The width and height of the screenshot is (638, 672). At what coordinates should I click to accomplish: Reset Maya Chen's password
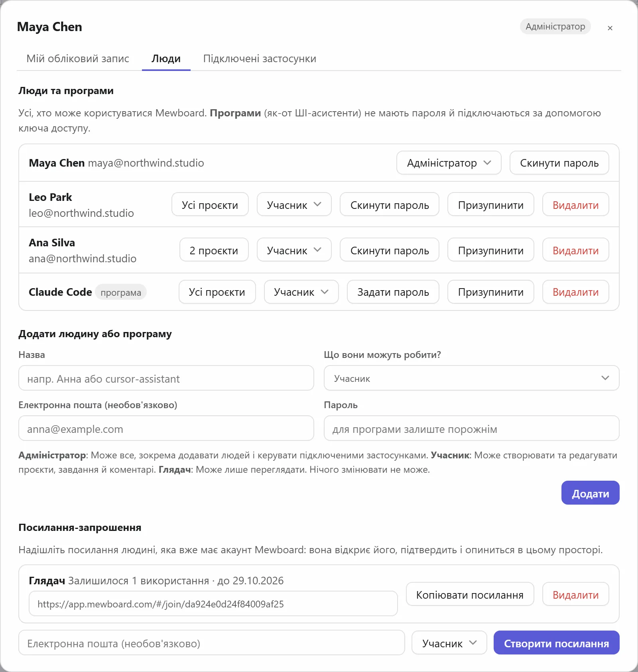pos(559,163)
